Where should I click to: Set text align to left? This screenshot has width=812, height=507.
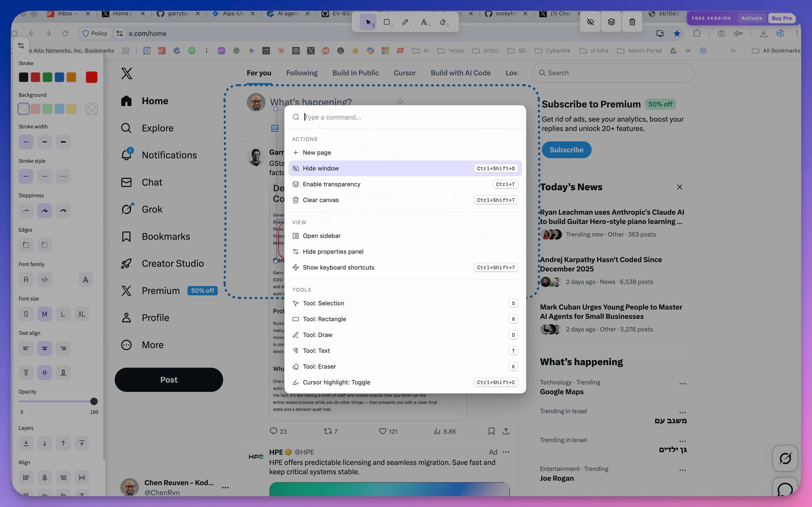tap(26, 348)
